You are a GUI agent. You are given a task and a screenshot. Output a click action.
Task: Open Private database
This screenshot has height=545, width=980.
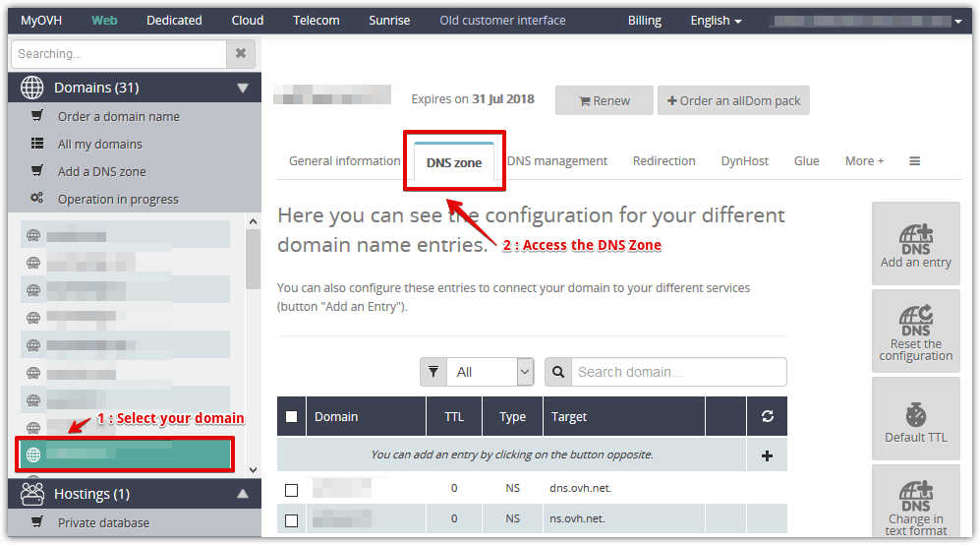(x=104, y=523)
